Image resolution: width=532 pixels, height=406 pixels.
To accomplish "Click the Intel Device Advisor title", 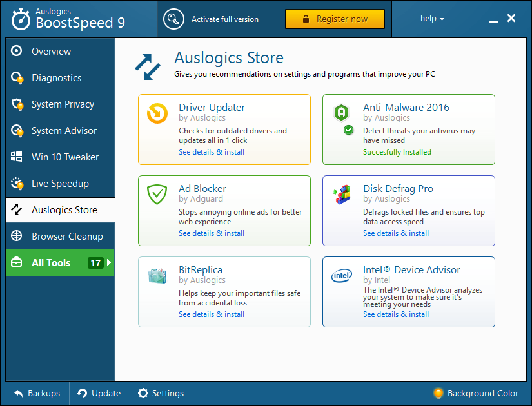I will [x=411, y=270].
